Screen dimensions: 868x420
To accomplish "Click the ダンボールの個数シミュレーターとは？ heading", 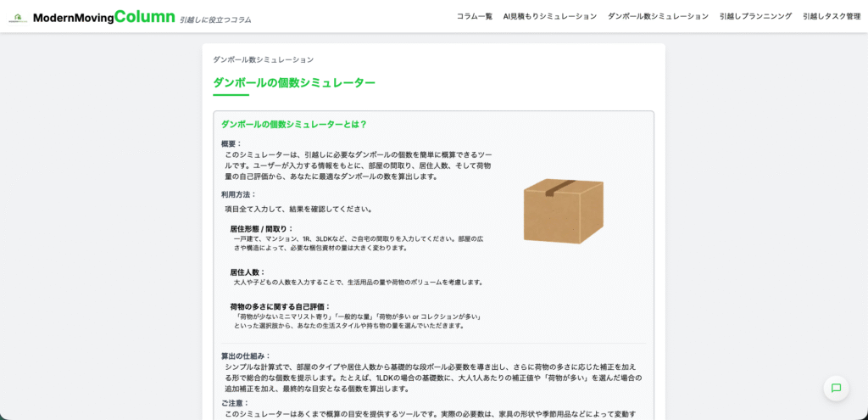I will [293, 124].
